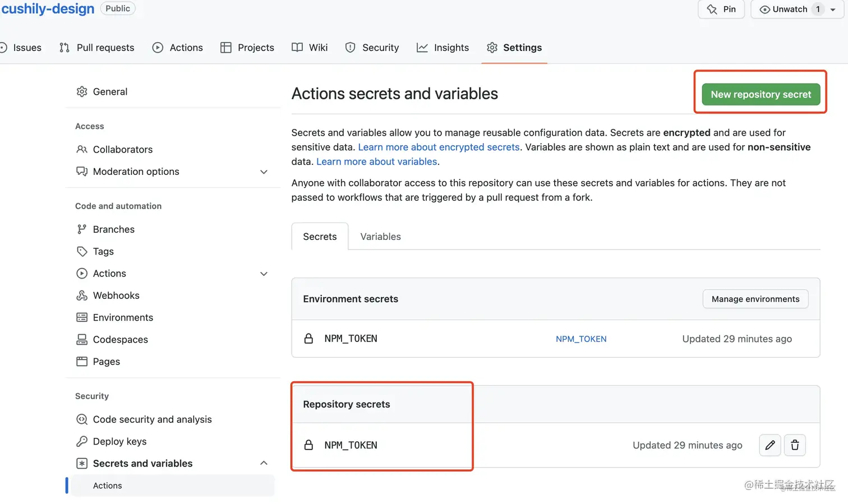This screenshot has width=848, height=504.
Task: Click the Deploy keys key icon
Action: coord(82,442)
